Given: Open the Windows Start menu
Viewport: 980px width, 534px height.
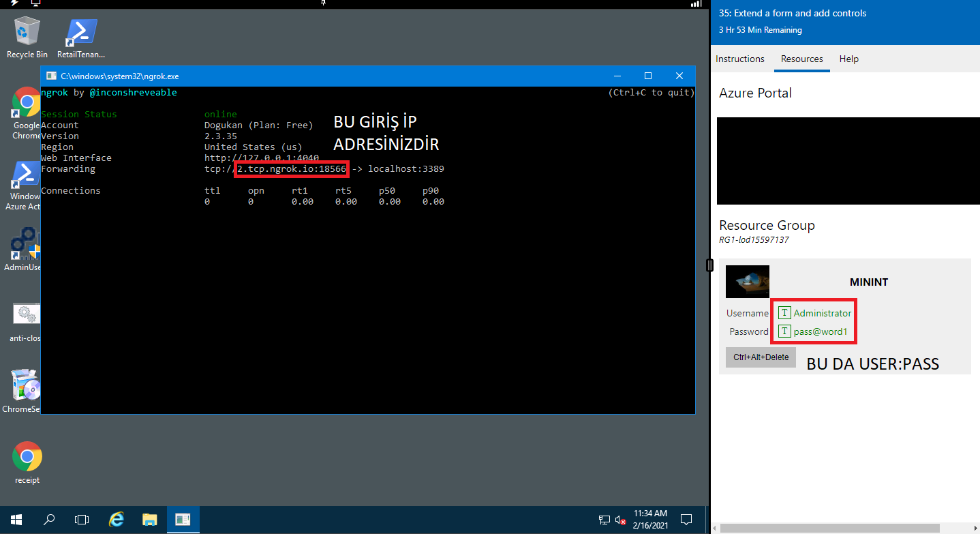Looking at the screenshot, I should click(16, 520).
